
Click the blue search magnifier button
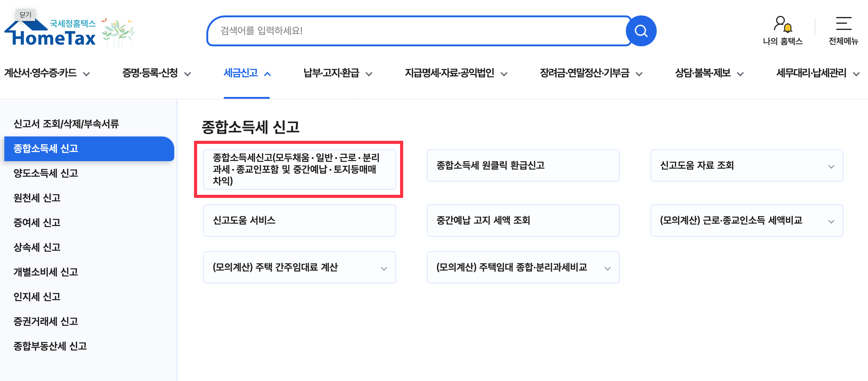[x=641, y=31]
